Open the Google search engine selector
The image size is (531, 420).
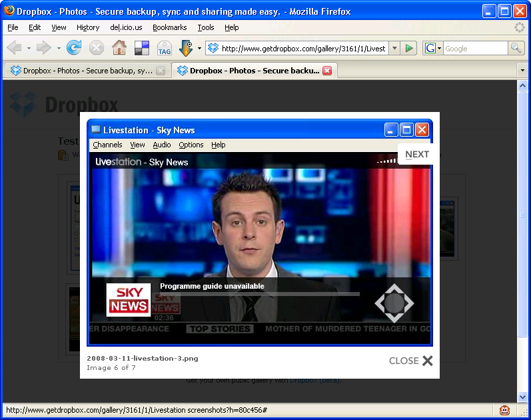433,48
